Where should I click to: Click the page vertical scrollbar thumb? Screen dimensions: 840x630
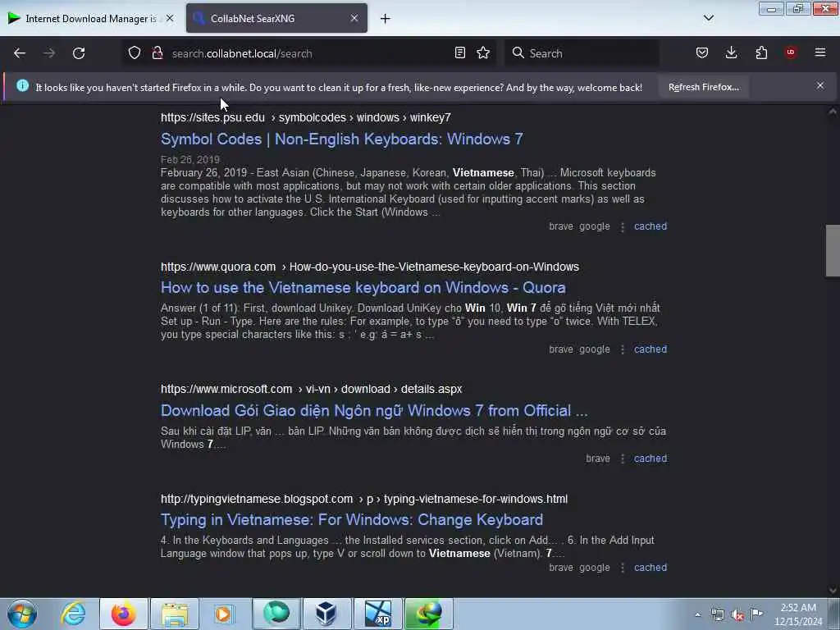[833, 251]
